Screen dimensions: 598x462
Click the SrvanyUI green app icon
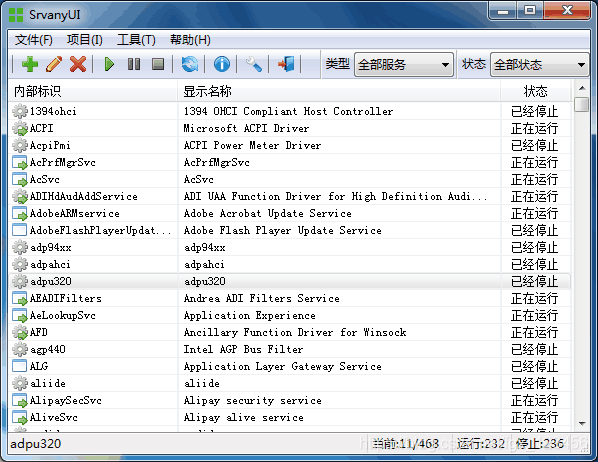[16, 15]
